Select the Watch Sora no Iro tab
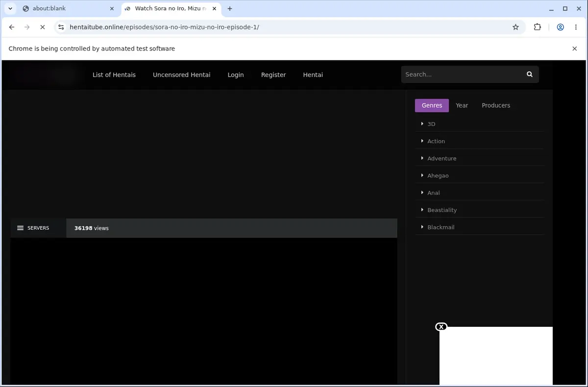This screenshot has width=588, height=387. [171, 8]
